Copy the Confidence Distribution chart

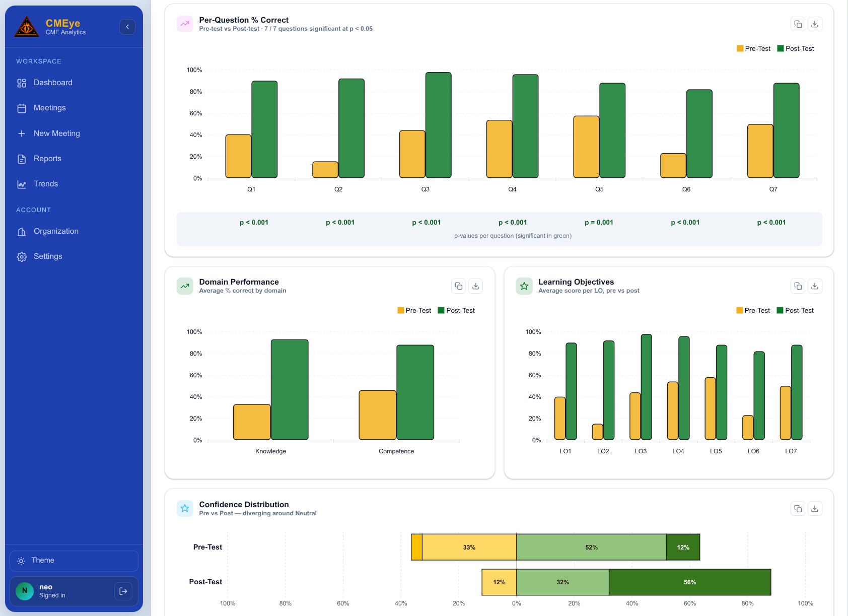798,509
